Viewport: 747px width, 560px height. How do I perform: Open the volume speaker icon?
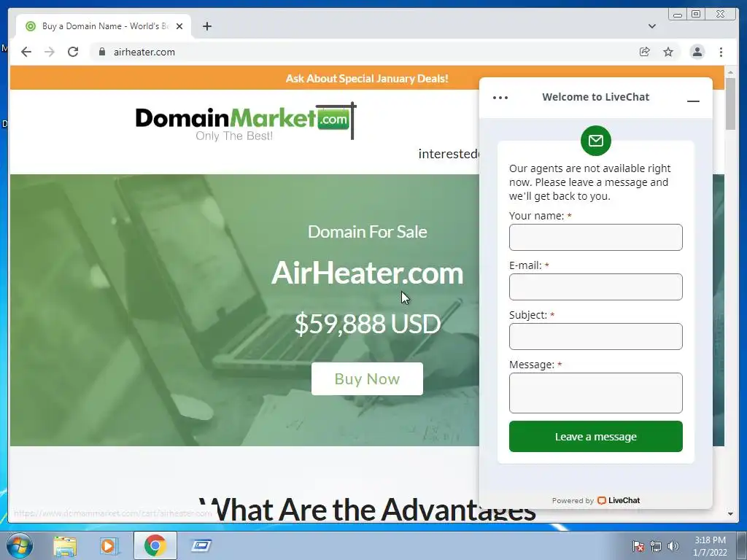click(673, 546)
